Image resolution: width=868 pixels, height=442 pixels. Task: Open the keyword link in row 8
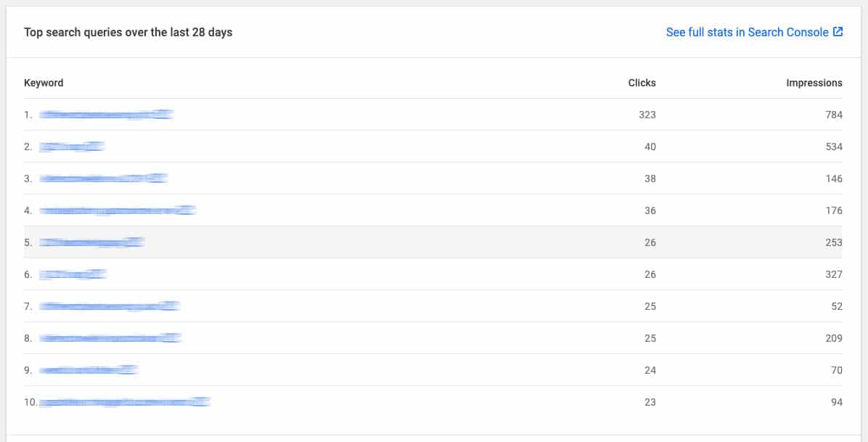point(110,338)
